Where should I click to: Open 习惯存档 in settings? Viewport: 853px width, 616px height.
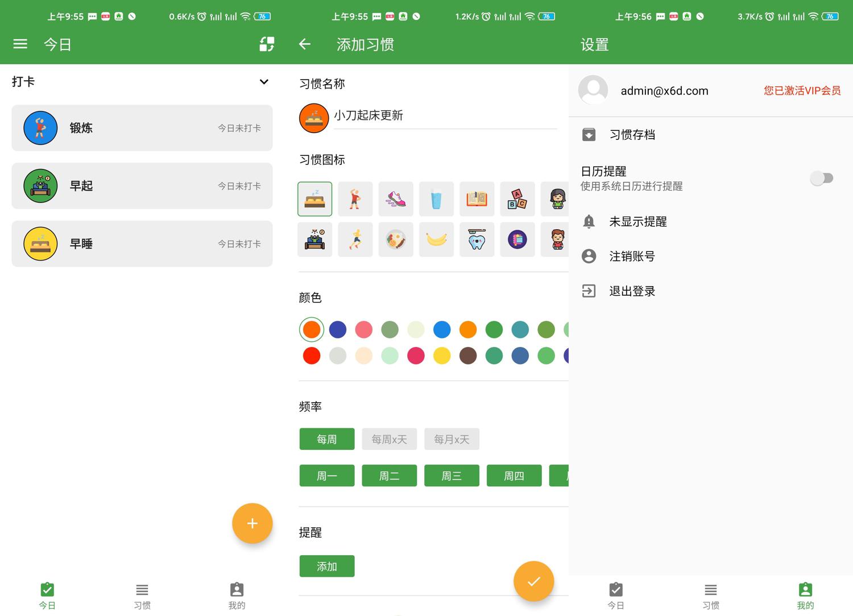[632, 135]
